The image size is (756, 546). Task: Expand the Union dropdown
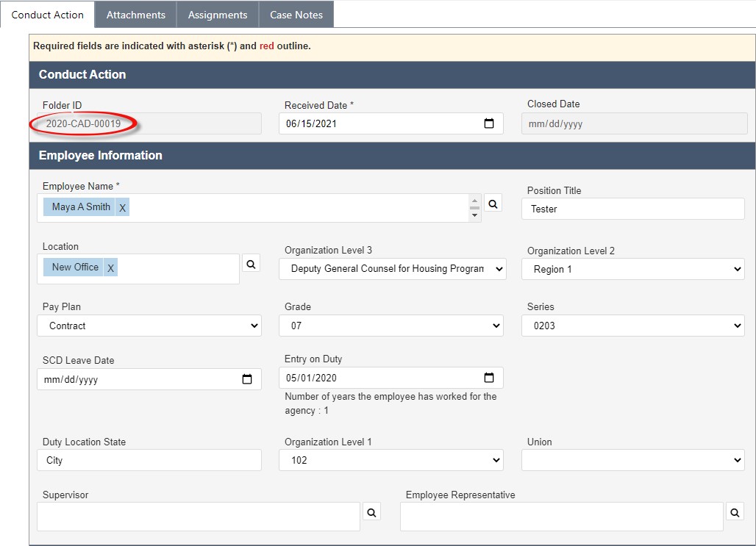point(633,460)
